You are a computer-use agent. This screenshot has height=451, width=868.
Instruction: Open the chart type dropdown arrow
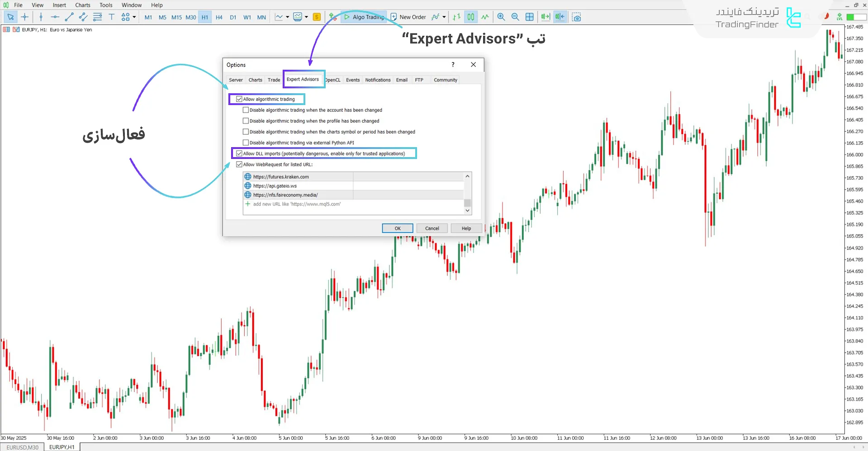pos(288,17)
